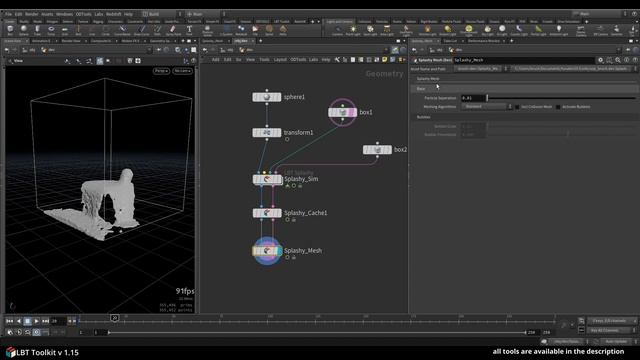640x360 pixels.
Task: Click the current frame number field
Action: click(x=58, y=321)
